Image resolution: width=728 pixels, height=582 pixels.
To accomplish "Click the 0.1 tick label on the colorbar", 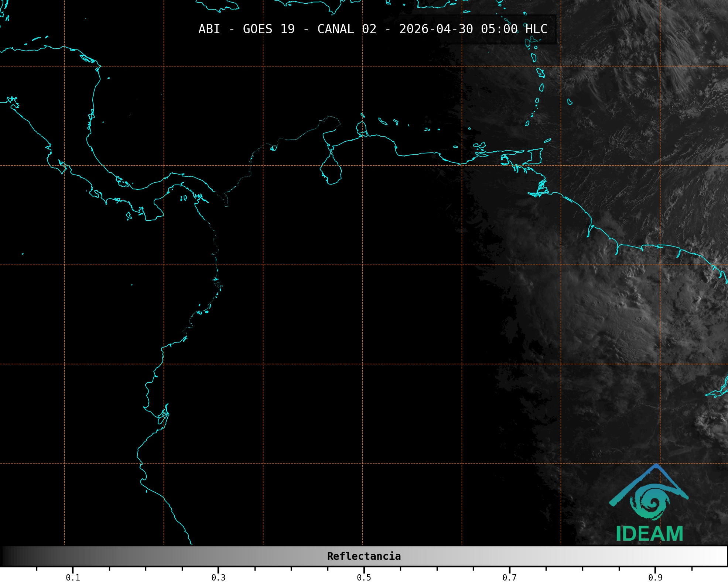I will click(73, 577).
